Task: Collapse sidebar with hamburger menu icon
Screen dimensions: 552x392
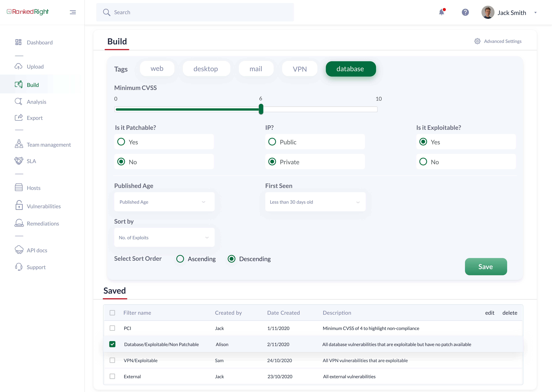Action: coord(73,12)
